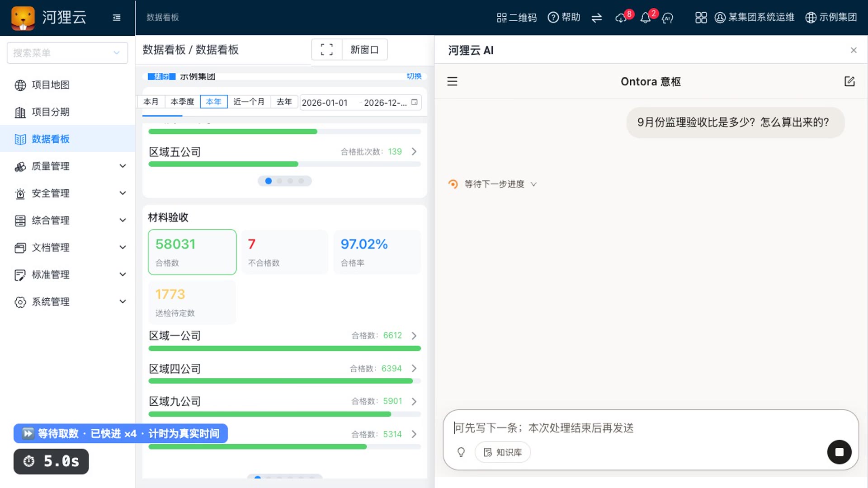This screenshot has width=868, height=488.
Task: Open the dashboard in a 新窗口
Action: (x=364, y=49)
